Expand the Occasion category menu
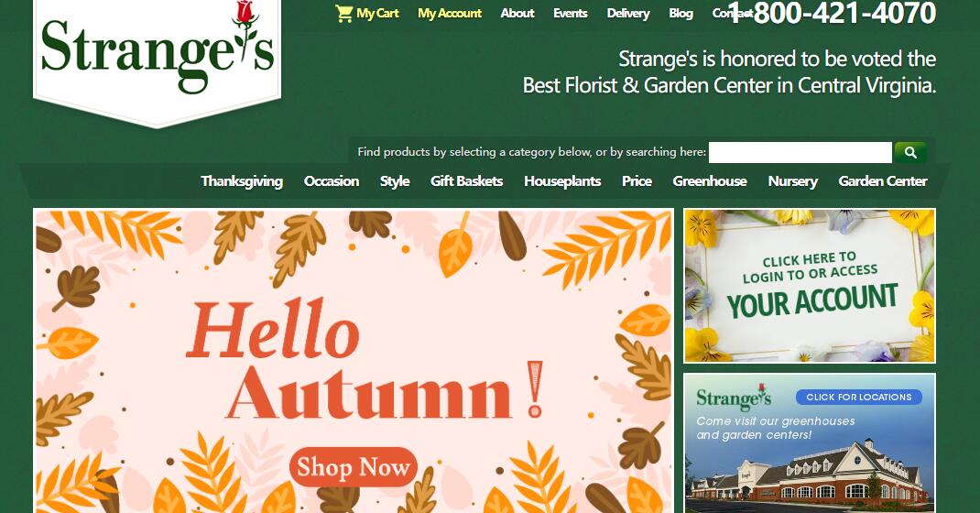 coord(332,181)
